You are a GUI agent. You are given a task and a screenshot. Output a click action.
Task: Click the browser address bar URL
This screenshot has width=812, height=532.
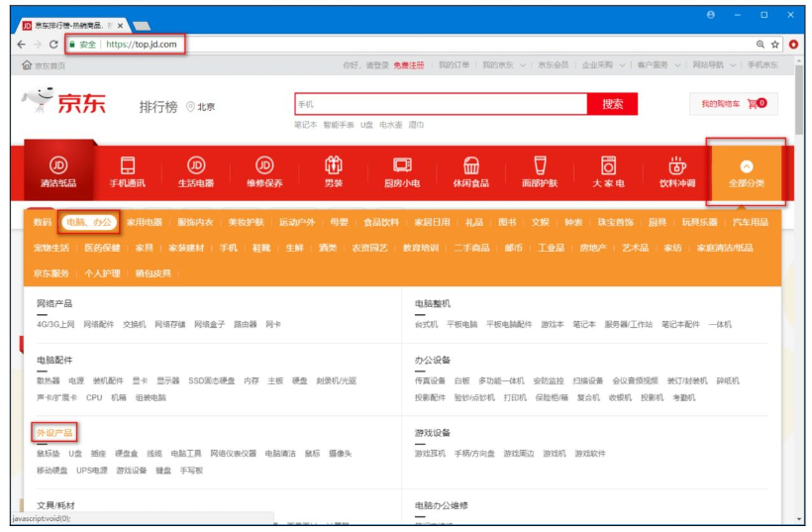tap(142, 45)
